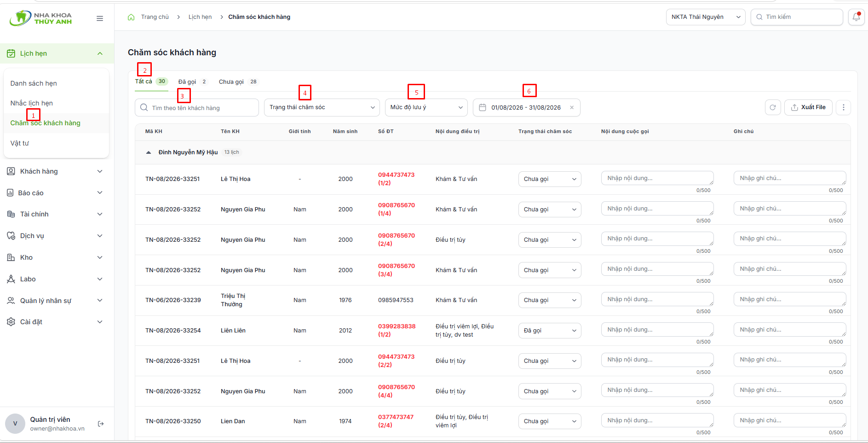The image size is (868, 443).
Task: Click phone number 0399283838
Action: tap(397, 326)
